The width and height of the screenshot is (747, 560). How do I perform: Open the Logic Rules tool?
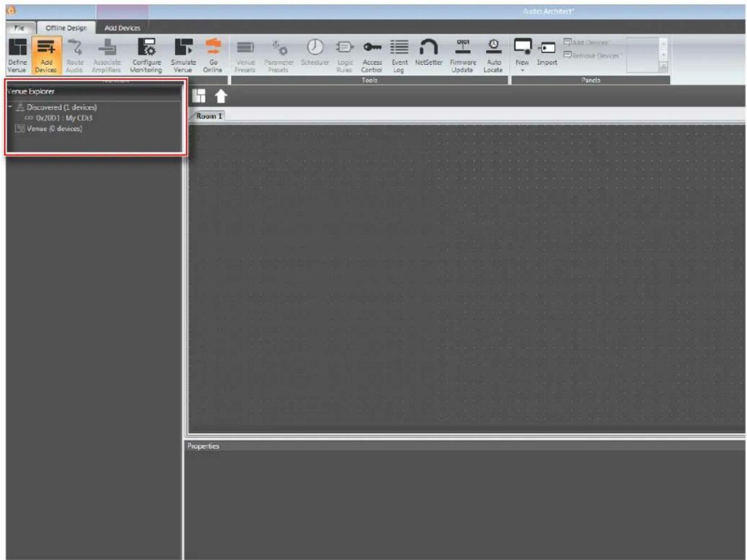click(x=345, y=55)
